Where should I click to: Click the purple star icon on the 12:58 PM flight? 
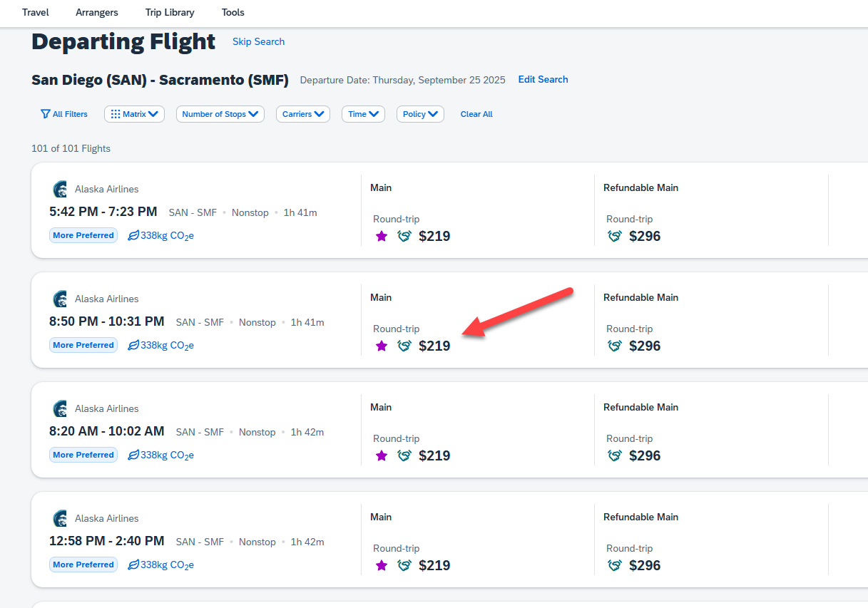382,565
